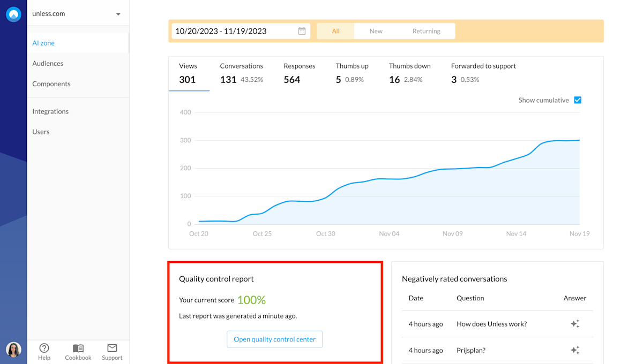Click the 100% current score value

[x=251, y=300]
